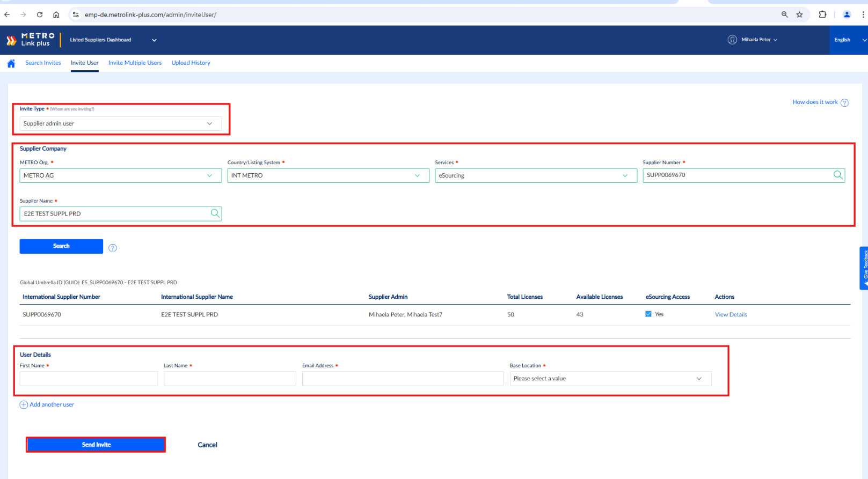Viewport: 868px width, 479px height.
Task: Click the zoom magnifier in address bar
Action: (785, 14)
